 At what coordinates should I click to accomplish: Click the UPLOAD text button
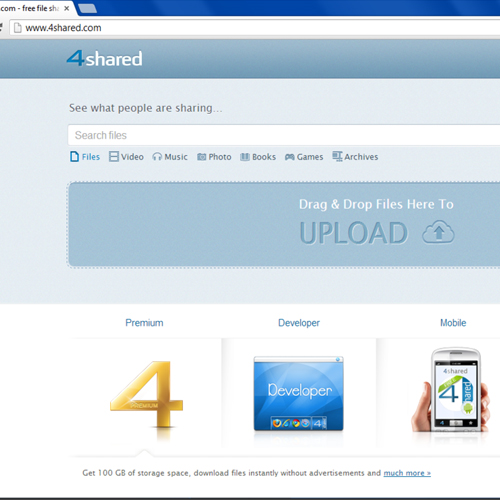[x=354, y=233]
